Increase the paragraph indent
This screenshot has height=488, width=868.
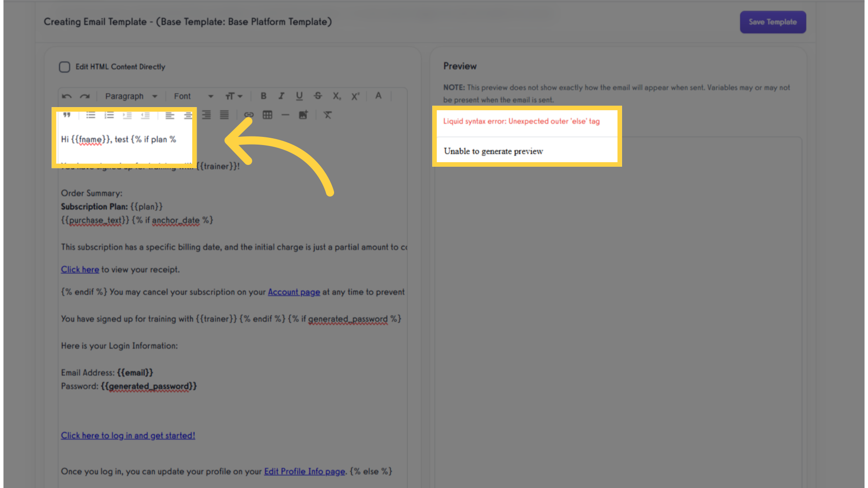(x=127, y=115)
